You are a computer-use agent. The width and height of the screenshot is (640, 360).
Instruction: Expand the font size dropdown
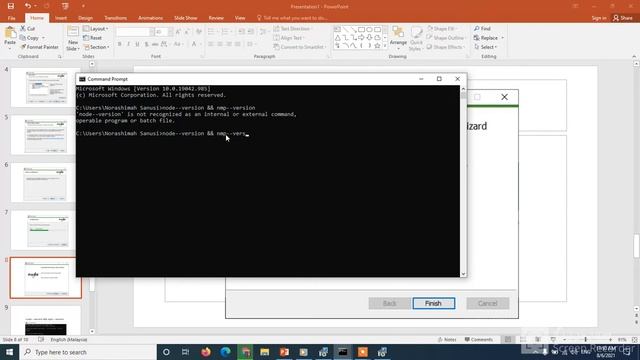point(171,32)
